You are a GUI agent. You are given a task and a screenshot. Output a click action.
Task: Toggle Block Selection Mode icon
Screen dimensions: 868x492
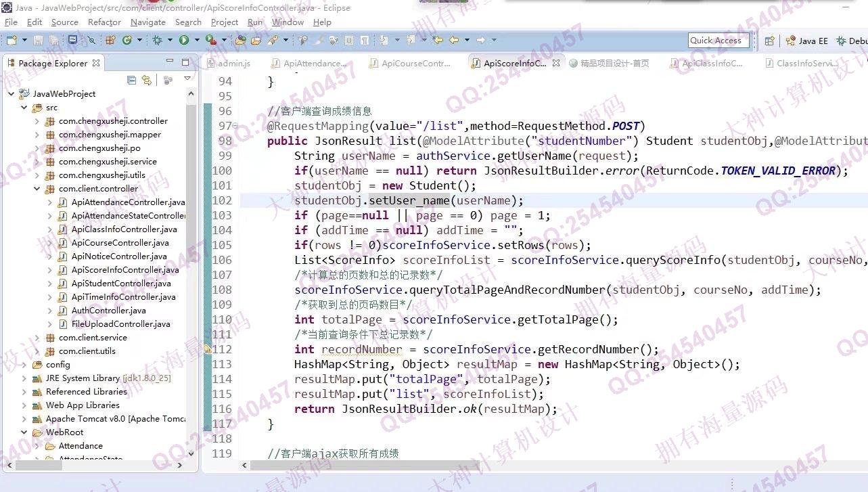[348, 40]
